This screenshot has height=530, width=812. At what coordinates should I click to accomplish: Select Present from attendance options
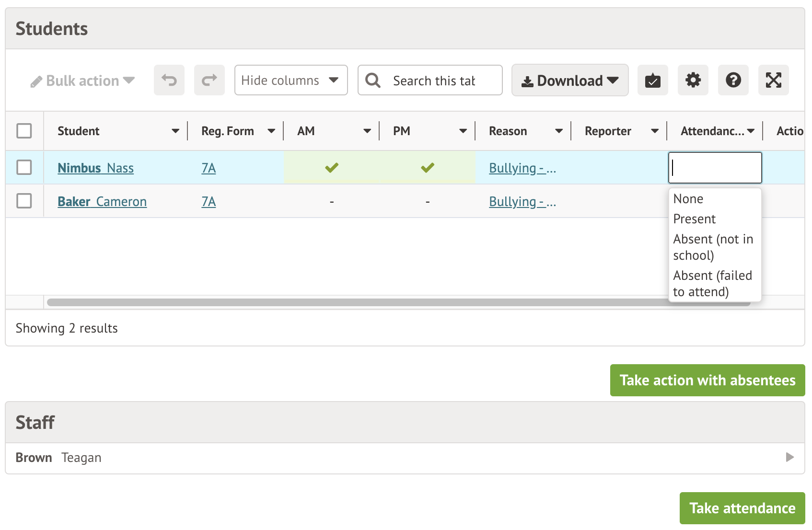[694, 219]
